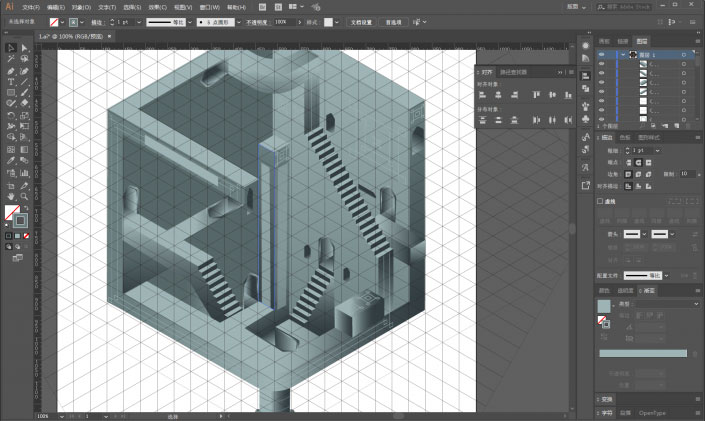705x421 pixels.
Task: Open the 效果(C) menu
Action: click(157, 7)
